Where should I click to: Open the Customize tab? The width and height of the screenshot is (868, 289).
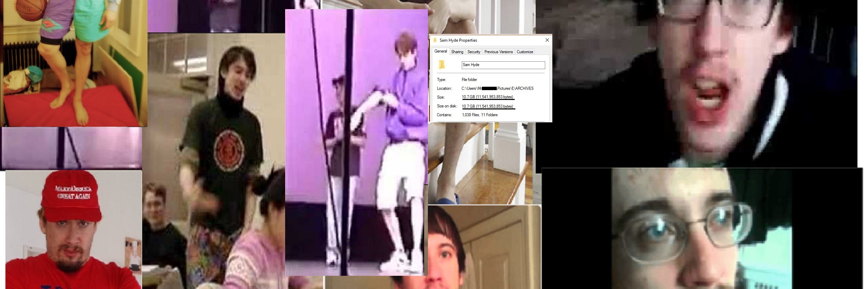point(525,52)
